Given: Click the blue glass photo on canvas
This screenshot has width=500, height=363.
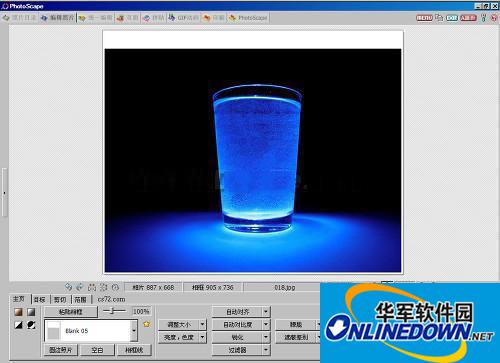Looking at the screenshot, I should click(x=253, y=160).
